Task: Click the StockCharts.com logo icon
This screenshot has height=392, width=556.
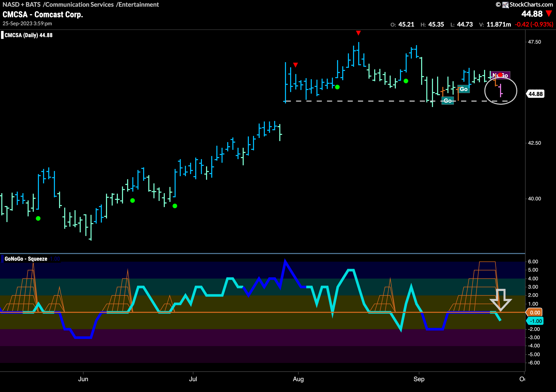Action: (505, 5)
